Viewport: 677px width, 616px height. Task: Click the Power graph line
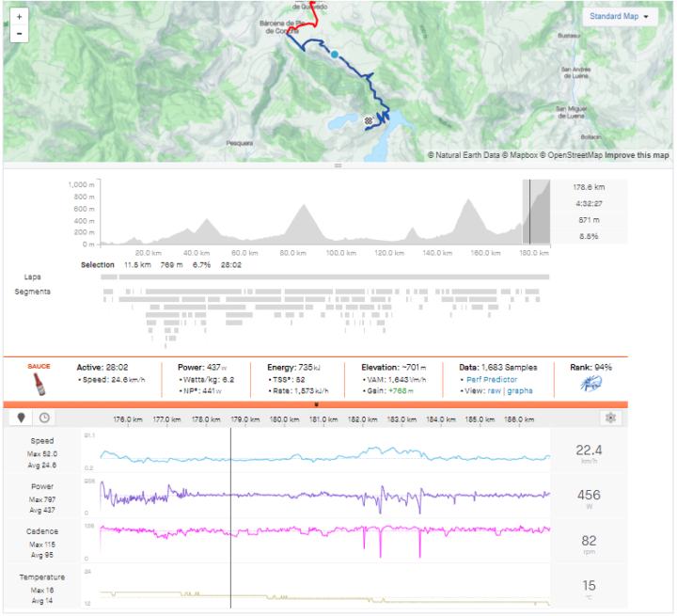tap(324, 495)
